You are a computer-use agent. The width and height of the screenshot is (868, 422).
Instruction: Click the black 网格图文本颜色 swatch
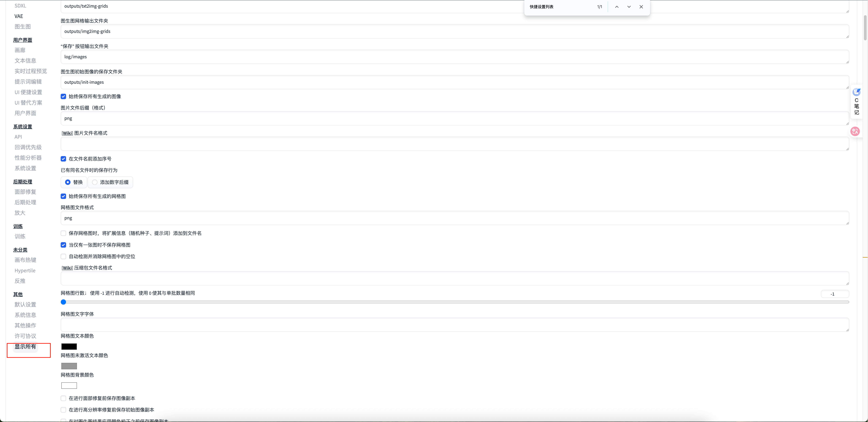(69, 347)
